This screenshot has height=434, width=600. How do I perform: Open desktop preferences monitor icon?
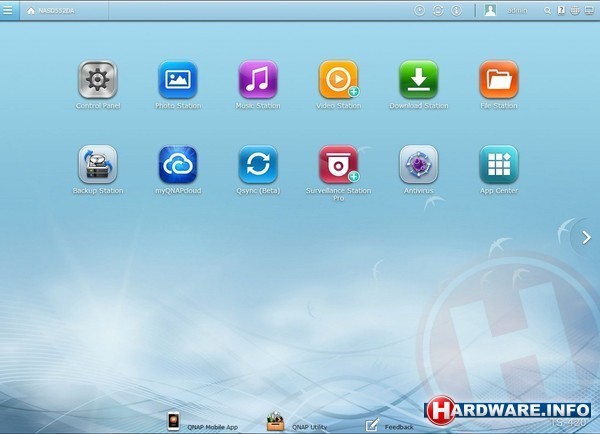tap(589, 11)
